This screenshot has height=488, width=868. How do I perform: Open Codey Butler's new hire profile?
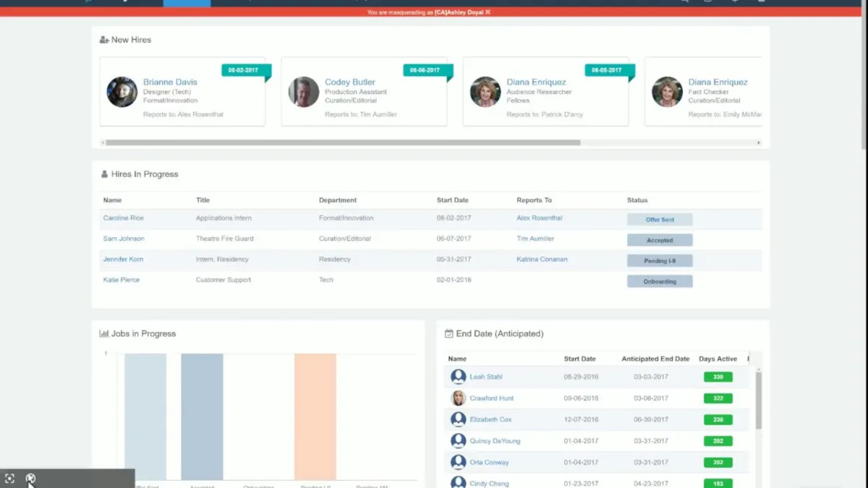[x=350, y=82]
